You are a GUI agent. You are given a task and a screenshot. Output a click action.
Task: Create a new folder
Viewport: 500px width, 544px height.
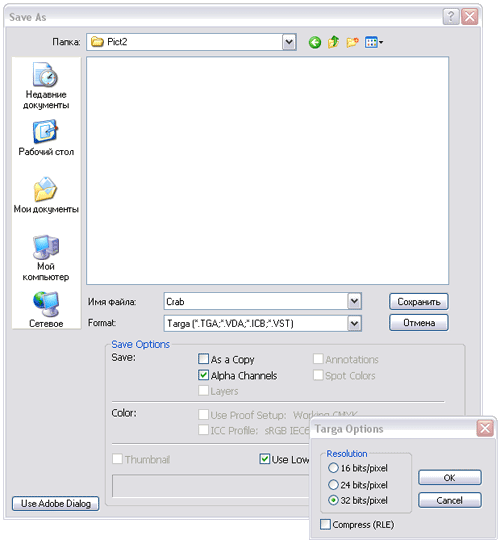(352, 42)
